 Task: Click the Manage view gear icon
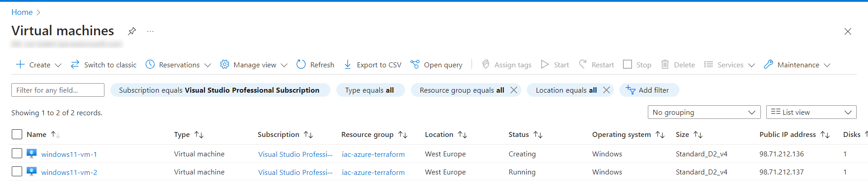[225, 64]
